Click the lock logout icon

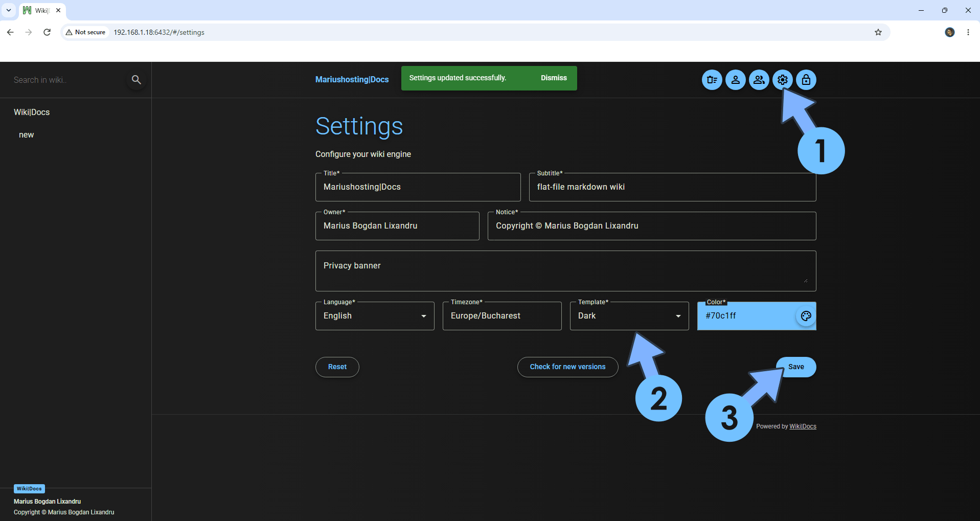[806, 80]
